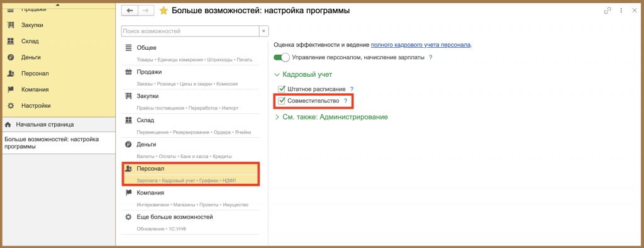Select Больше возможностей: настройка программы open page
Image resolution: width=644 pixels, height=248 pixels.
coord(58,143)
